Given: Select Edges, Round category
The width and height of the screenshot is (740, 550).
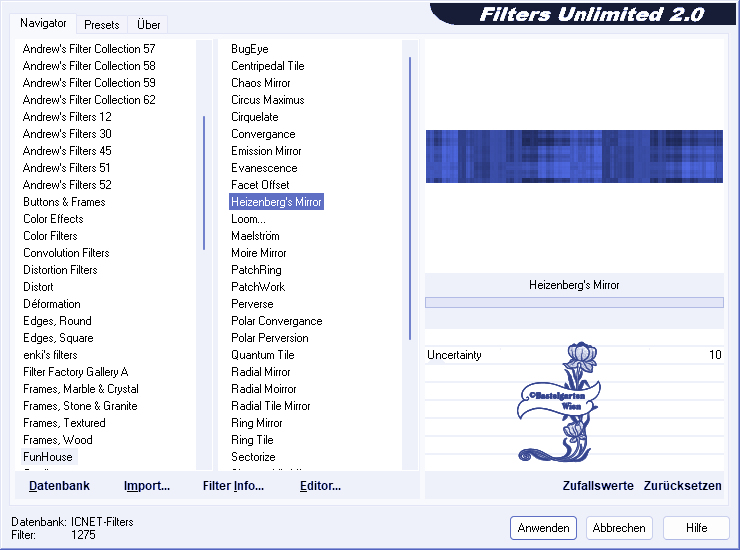Looking at the screenshot, I should (x=57, y=321).
